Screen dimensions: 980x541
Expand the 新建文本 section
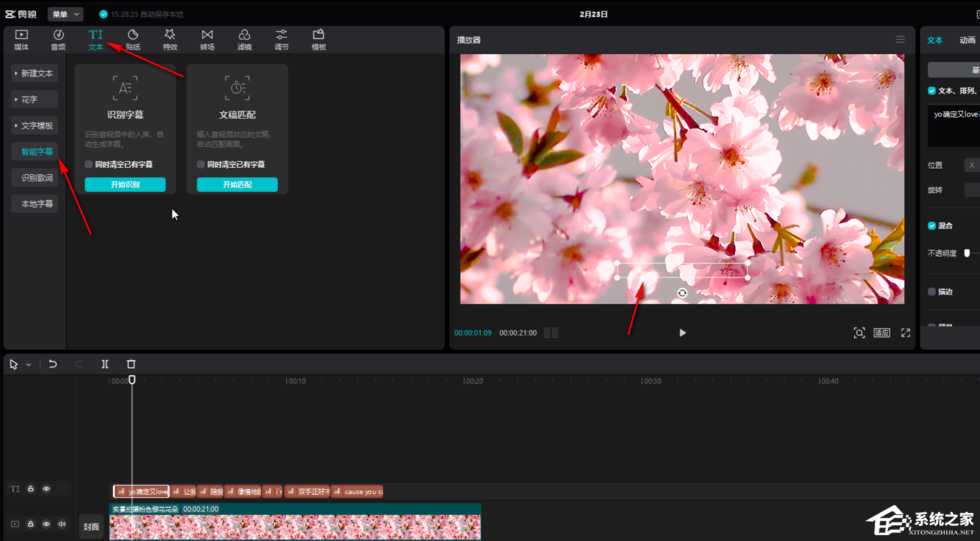pos(35,73)
